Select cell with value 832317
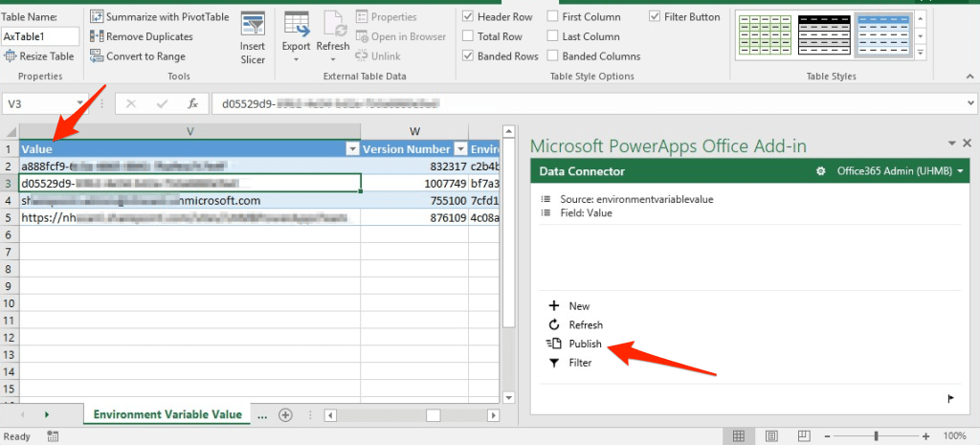 click(x=414, y=167)
